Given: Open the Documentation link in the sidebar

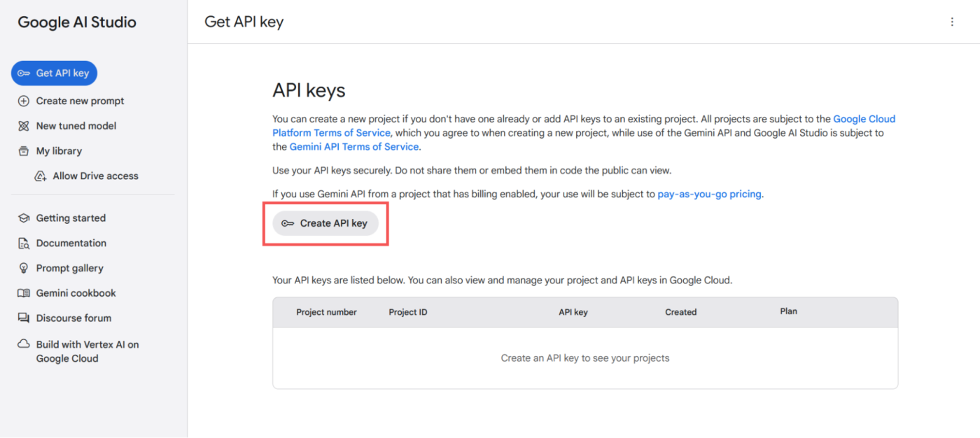Looking at the screenshot, I should point(71,243).
